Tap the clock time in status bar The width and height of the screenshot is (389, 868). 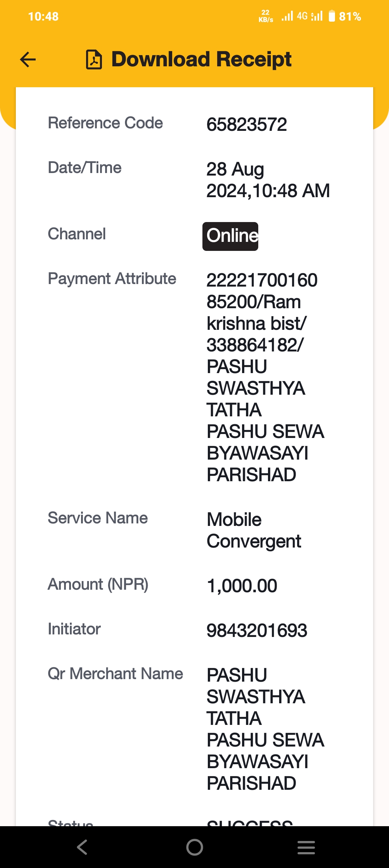click(43, 16)
